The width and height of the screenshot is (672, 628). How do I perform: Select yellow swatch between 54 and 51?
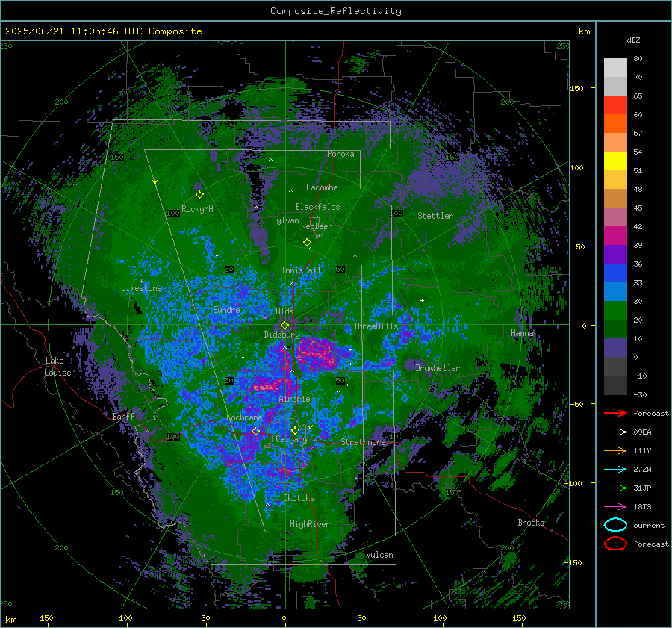(615, 161)
